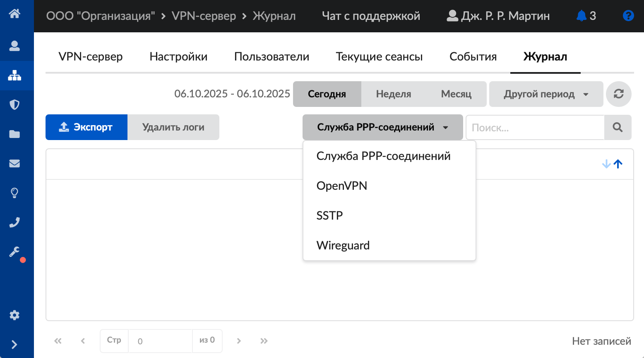Expand the Другой период dropdown
Image resolution: width=644 pixels, height=358 pixels.
(545, 94)
